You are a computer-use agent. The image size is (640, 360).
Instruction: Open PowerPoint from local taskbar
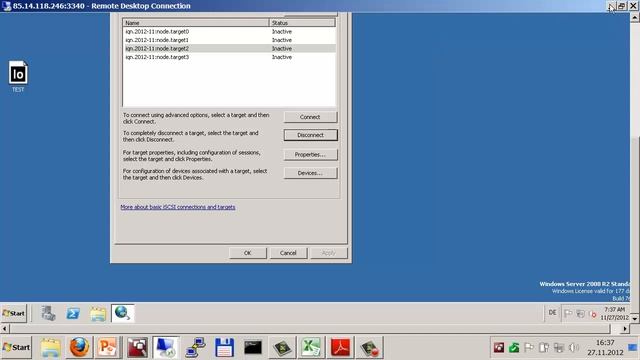(x=108, y=347)
